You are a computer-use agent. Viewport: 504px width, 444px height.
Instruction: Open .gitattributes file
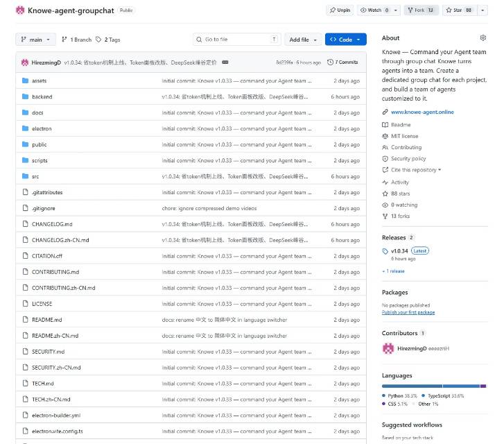click(x=47, y=192)
